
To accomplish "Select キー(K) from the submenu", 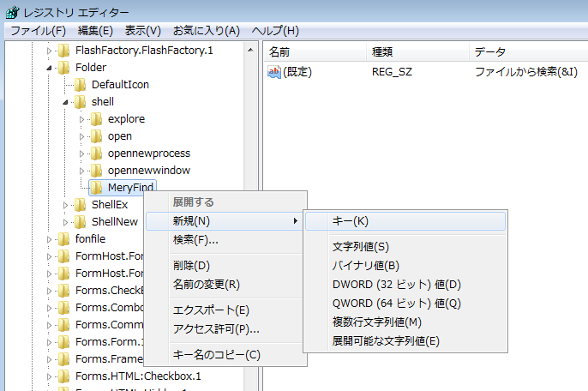I will [350, 221].
